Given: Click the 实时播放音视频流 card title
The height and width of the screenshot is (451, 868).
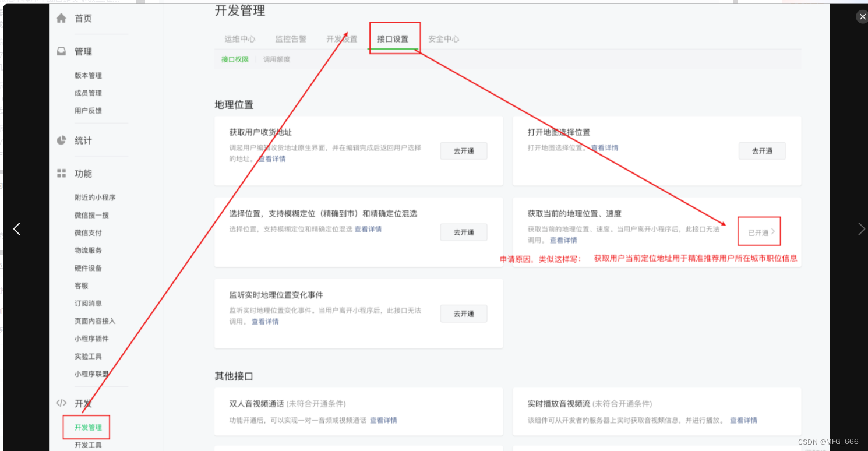Looking at the screenshot, I should click(559, 404).
